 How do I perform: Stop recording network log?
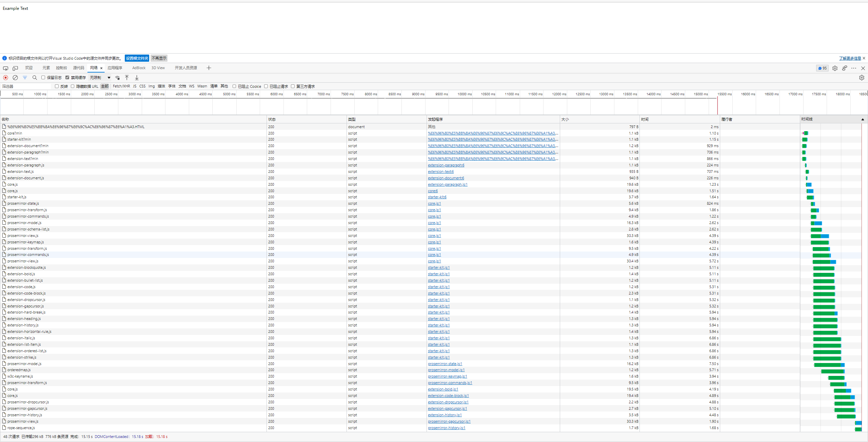pyautogui.click(x=5, y=78)
